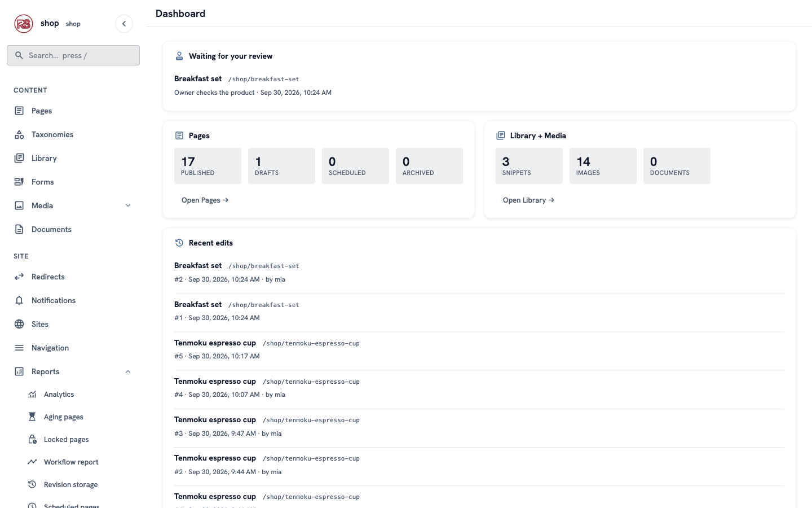Viewport: 812px width, 508px height.
Task: Click the 0 Archived stat tile
Action: pos(429,166)
